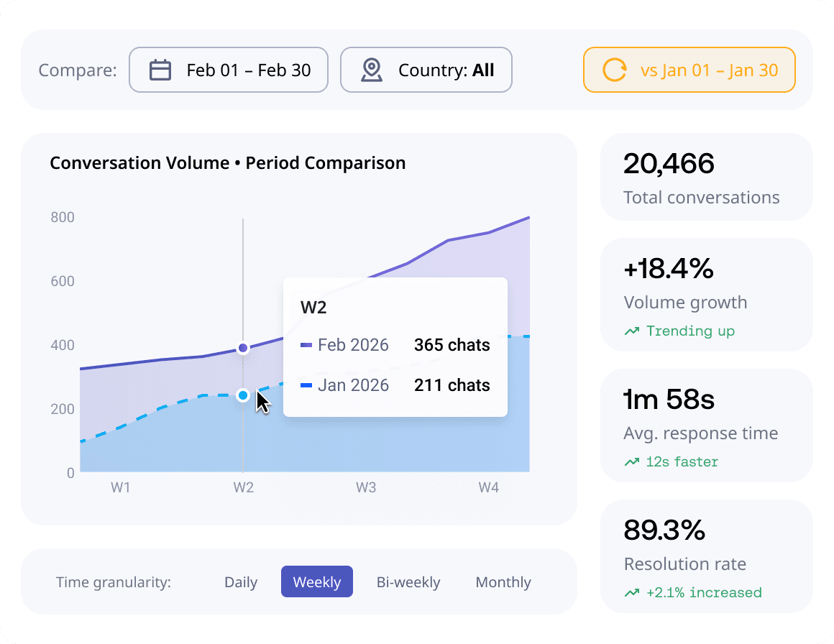Image resolution: width=834 pixels, height=644 pixels.
Task: Switch granularity to Monthly
Action: (x=503, y=582)
